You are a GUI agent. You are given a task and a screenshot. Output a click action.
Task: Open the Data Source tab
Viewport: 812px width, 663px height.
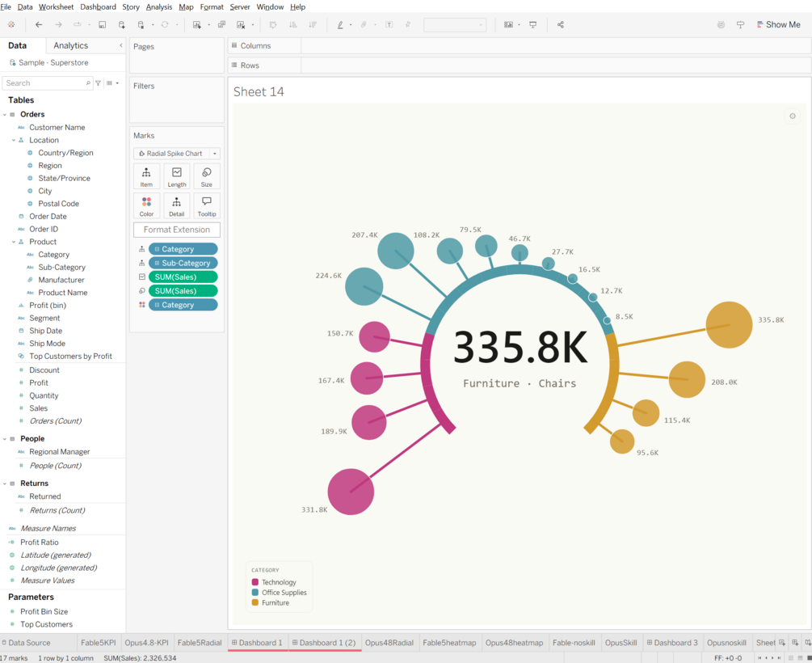coord(25,643)
